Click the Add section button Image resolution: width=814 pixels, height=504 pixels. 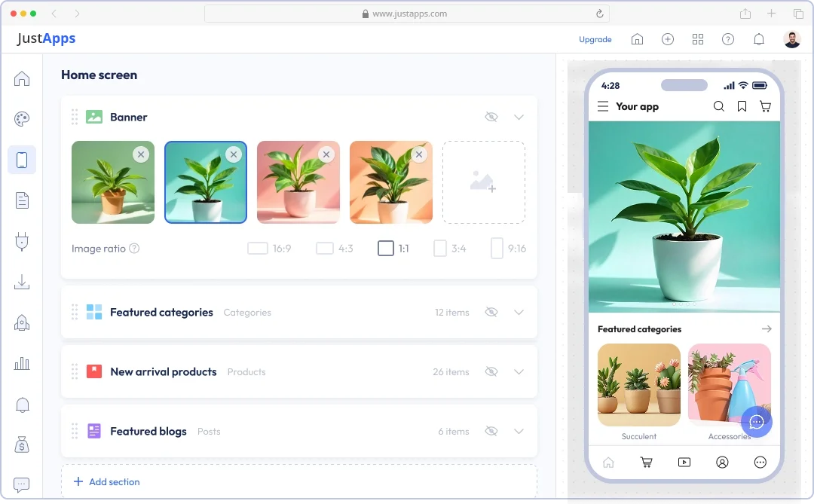106,482
